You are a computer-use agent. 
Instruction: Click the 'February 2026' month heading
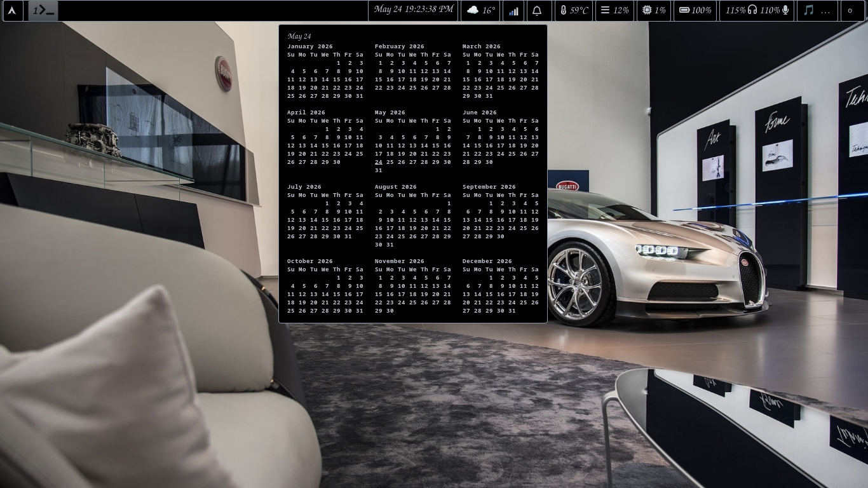[x=400, y=46]
